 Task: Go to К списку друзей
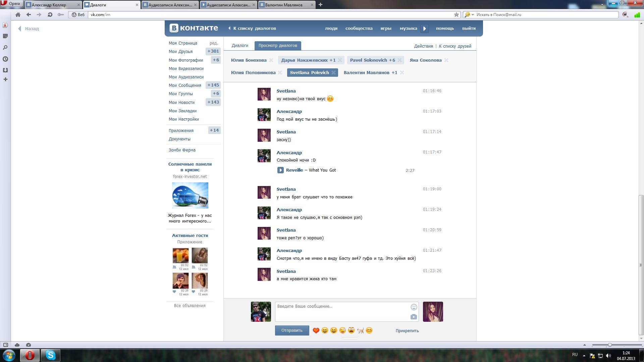click(455, 46)
